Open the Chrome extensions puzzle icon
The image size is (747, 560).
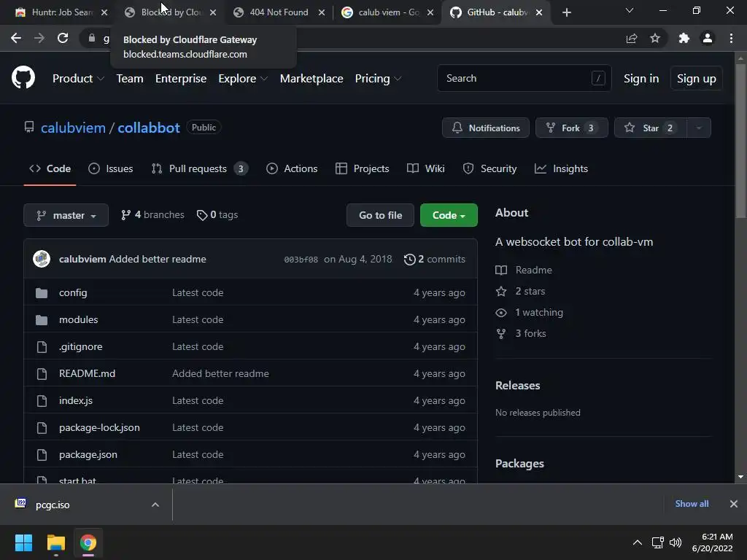(x=684, y=38)
